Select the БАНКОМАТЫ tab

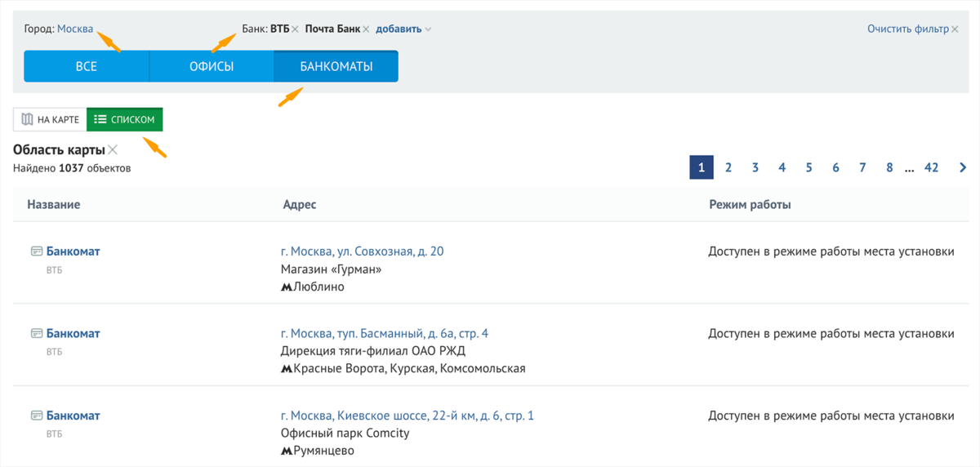coord(336,66)
